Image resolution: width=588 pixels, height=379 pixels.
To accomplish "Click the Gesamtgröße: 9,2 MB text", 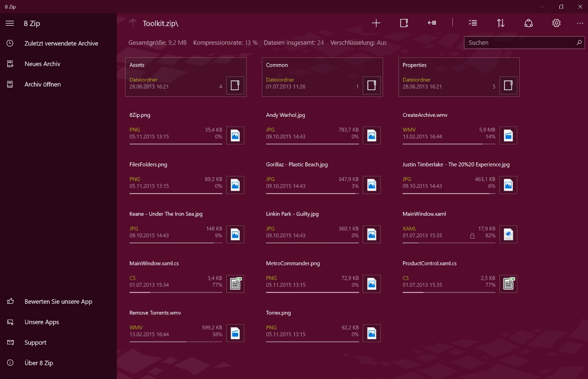I will 158,43.
